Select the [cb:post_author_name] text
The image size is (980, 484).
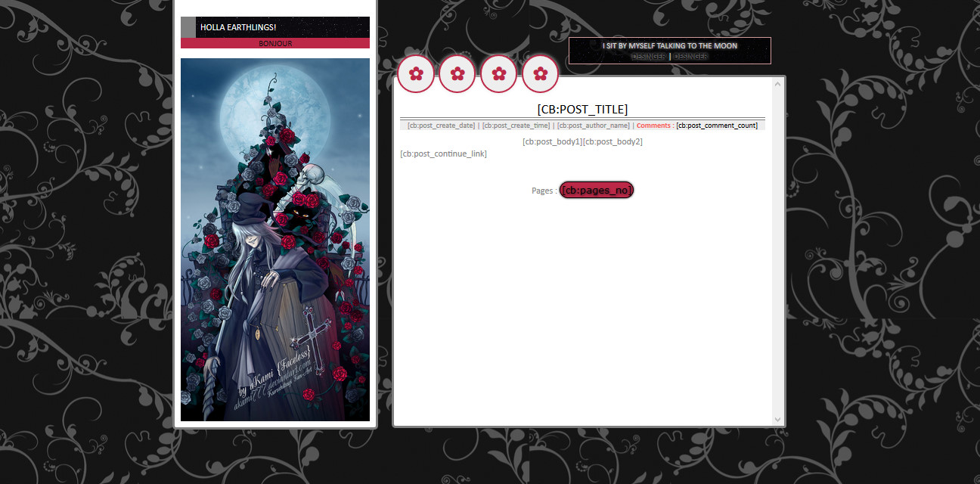pos(594,126)
